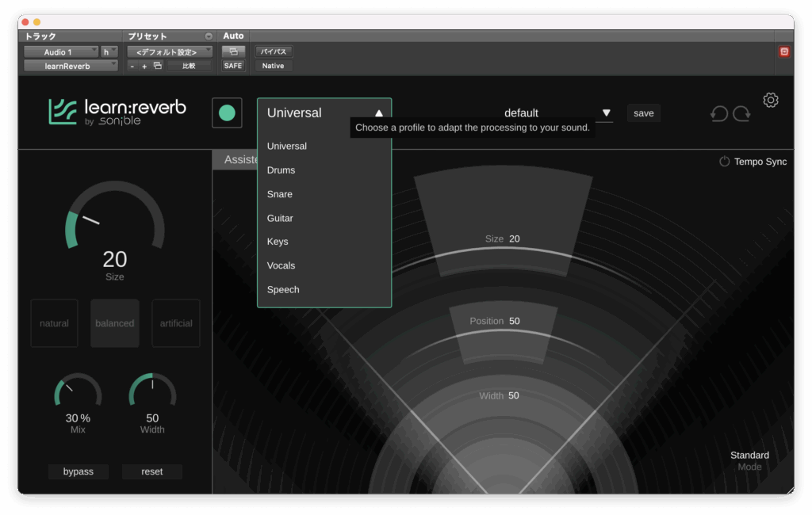Open the circular menu icon beside プリセット
Image resolution: width=812 pixels, height=515 pixels.
coord(209,36)
